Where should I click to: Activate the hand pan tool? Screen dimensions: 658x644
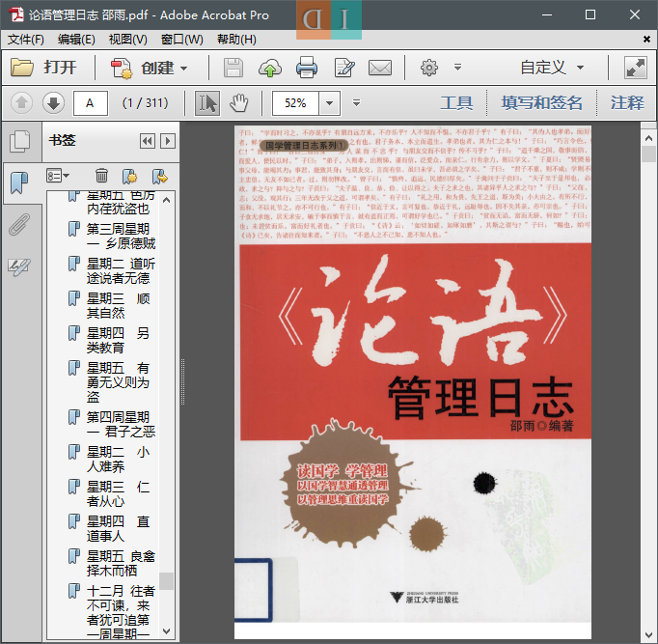238,103
